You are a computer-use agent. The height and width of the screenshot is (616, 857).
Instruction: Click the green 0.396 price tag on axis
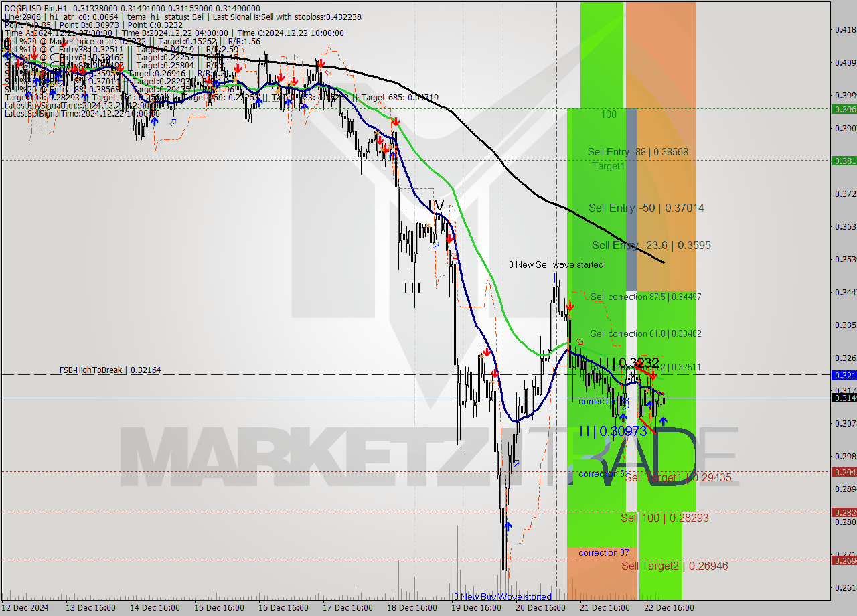pyautogui.click(x=844, y=109)
